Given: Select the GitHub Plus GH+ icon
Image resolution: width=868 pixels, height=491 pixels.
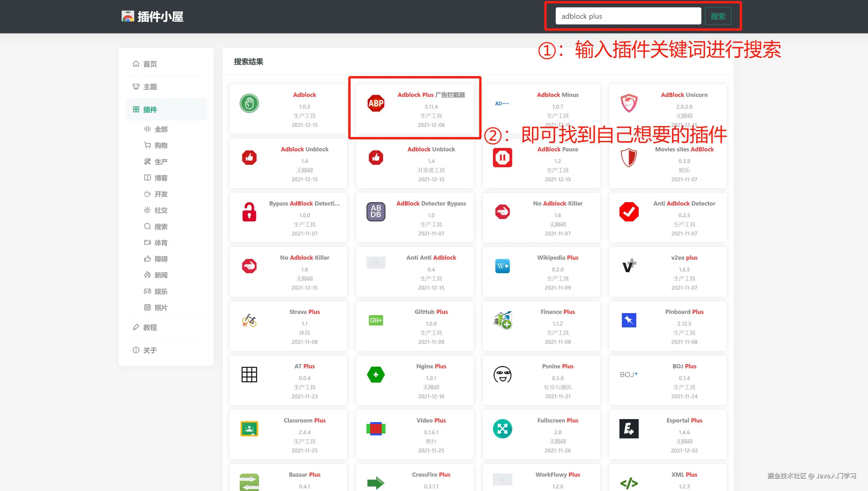Looking at the screenshot, I should coord(376,320).
